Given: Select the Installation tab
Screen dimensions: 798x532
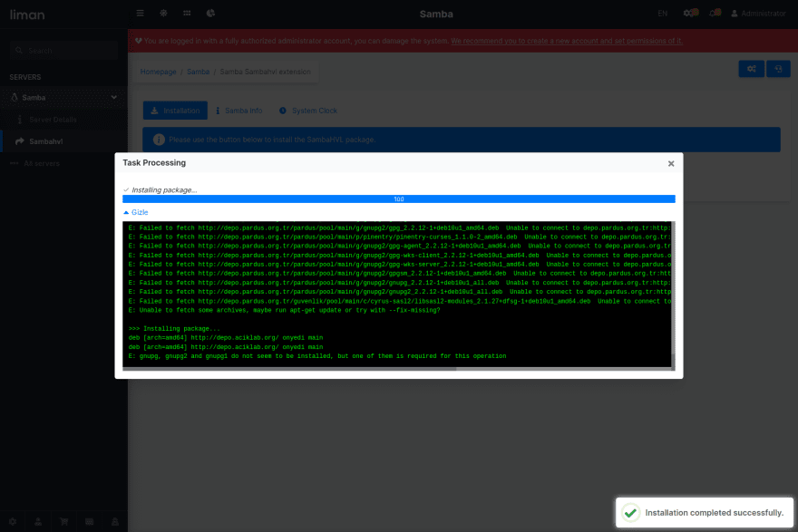Looking at the screenshot, I should (x=175, y=111).
